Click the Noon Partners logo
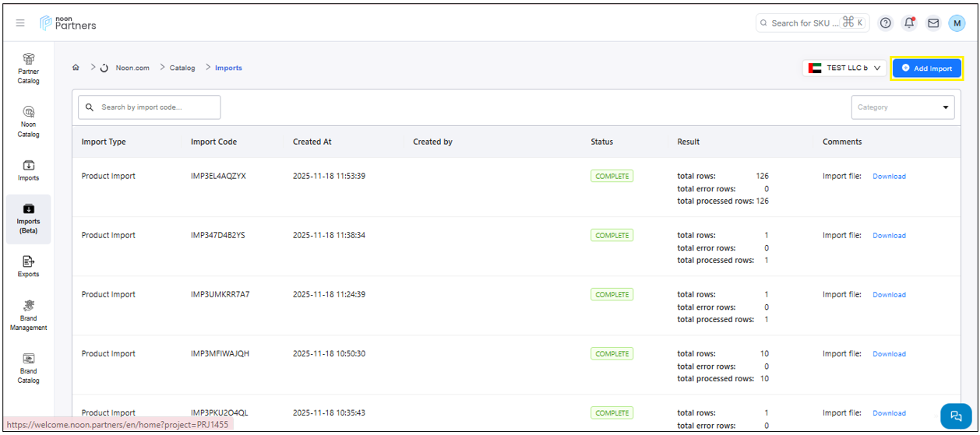Image resolution: width=980 pixels, height=435 pixels. tap(69, 23)
